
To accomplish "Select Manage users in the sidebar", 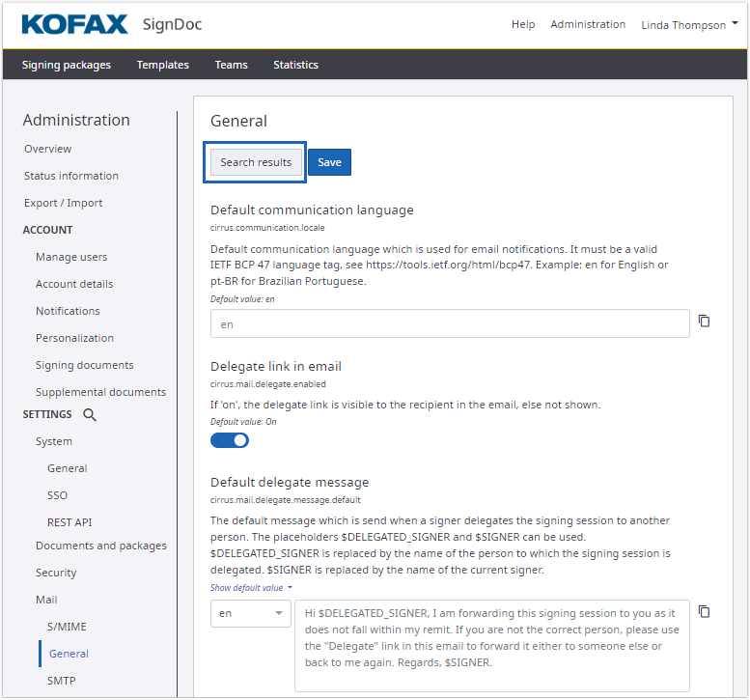I will coord(71,257).
